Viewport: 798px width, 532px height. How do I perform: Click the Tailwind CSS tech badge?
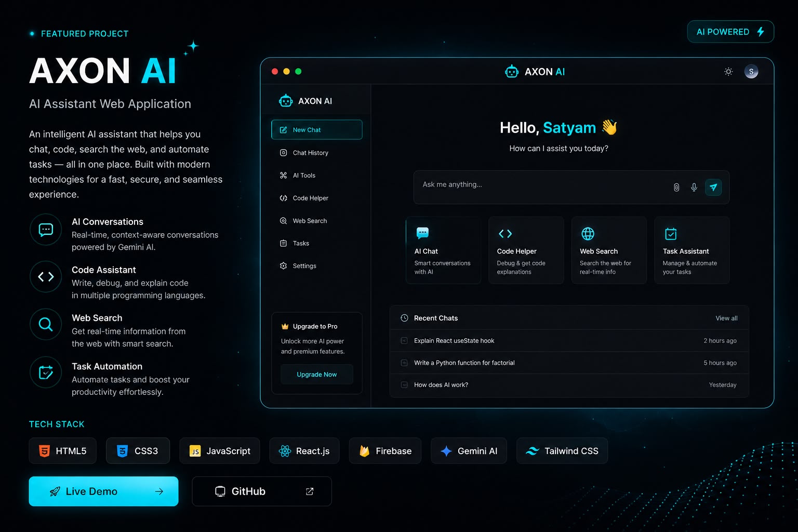point(562,451)
